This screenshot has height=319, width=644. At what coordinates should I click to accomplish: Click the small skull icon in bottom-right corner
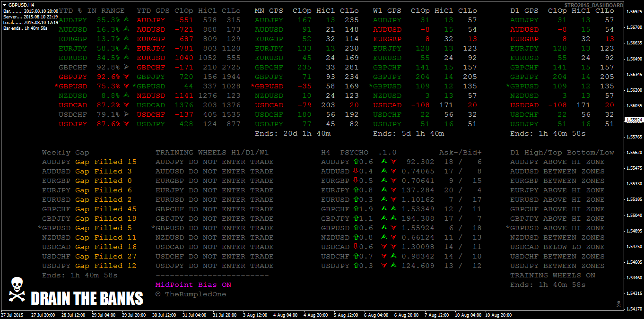pyautogui.click(x=618, y=303)
